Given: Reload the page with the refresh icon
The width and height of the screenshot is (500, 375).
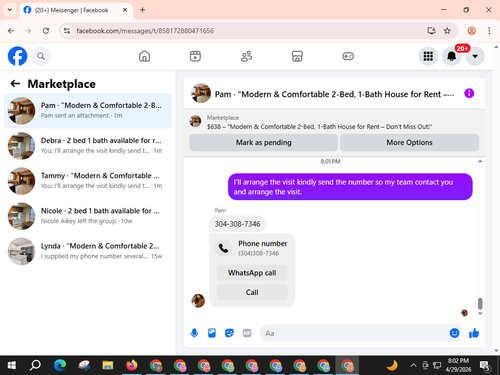Looking at the screenshot, I should point(46,31).
